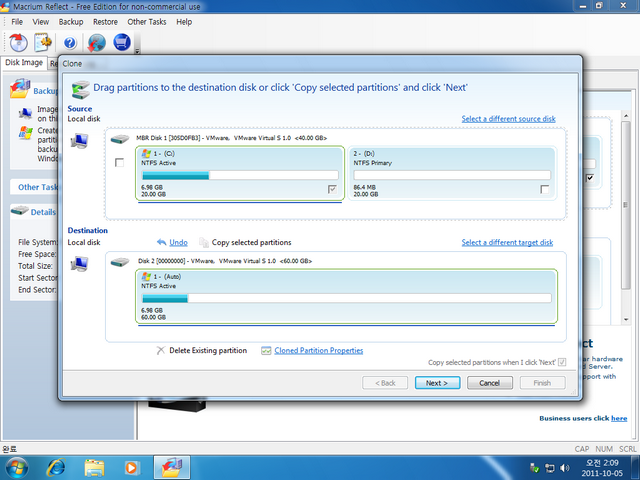Image resolution: width=640 pixels, height=480 pixels.
Task: Click the Undo arrow icon
Action: (x=162, y=242)
